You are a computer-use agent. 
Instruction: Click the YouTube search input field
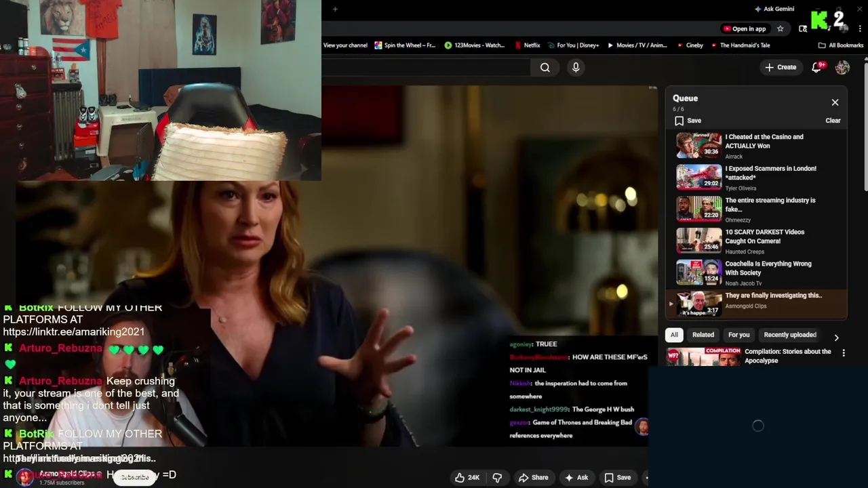(426, 67)
